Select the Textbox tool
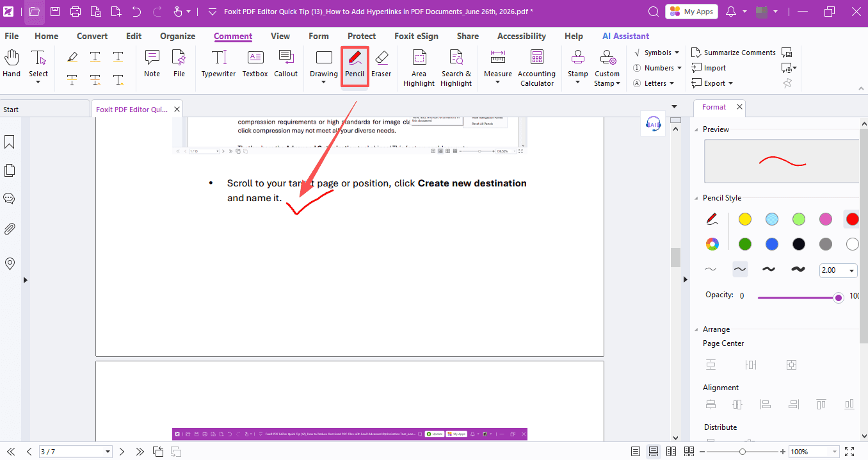The image size is (868, 460). click(x=255, y=64)
